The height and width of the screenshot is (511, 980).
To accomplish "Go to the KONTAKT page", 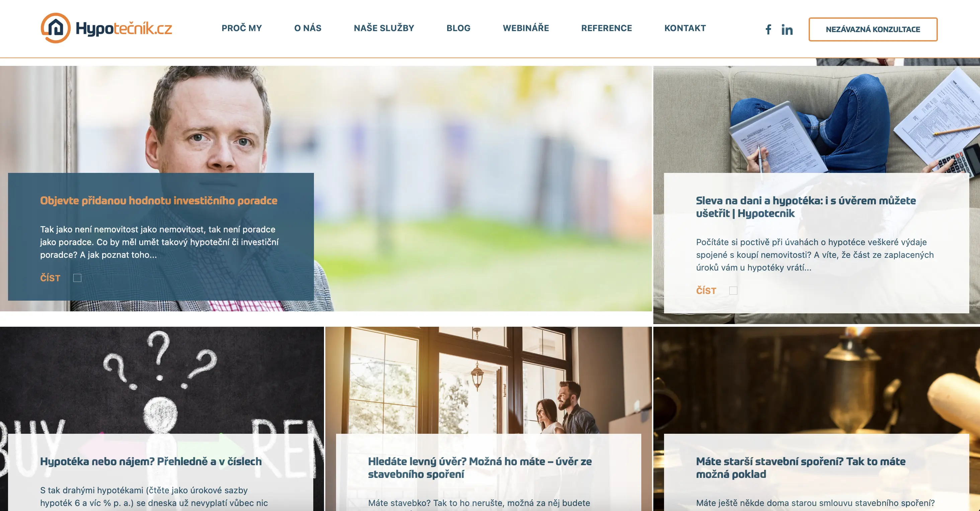I will [x=685, y=28].
